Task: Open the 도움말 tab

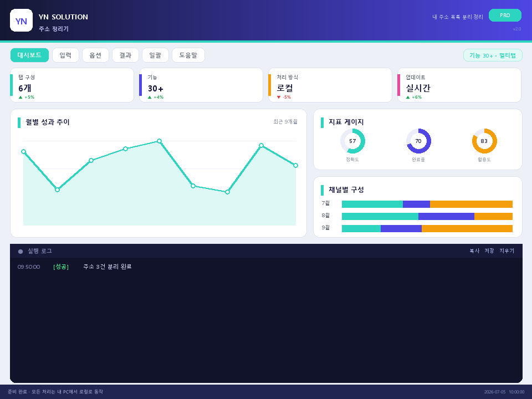Action: point(188,55)
